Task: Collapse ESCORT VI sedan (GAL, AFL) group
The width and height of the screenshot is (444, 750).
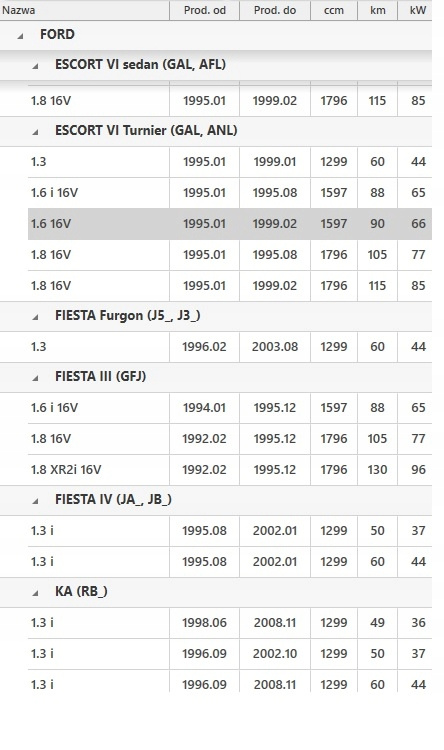Action: [35, 66]
